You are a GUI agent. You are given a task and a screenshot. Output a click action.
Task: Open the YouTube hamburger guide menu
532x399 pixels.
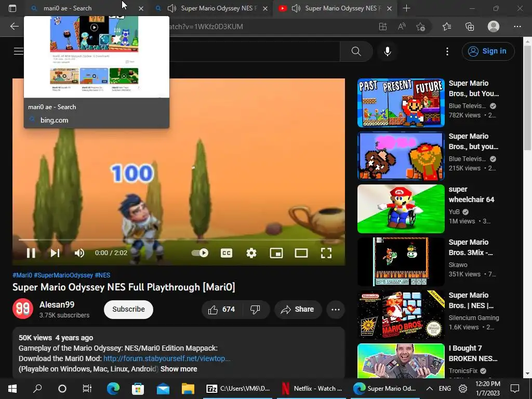(x=19, y=51)
